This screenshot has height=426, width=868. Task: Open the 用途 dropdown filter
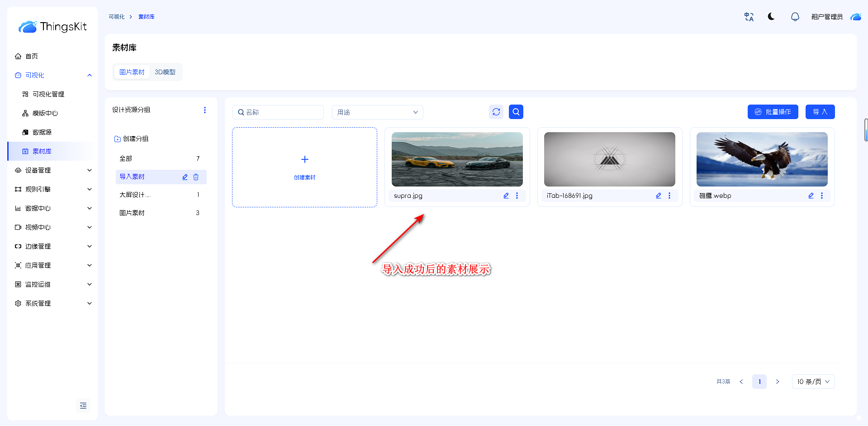[x=377, y=112]
